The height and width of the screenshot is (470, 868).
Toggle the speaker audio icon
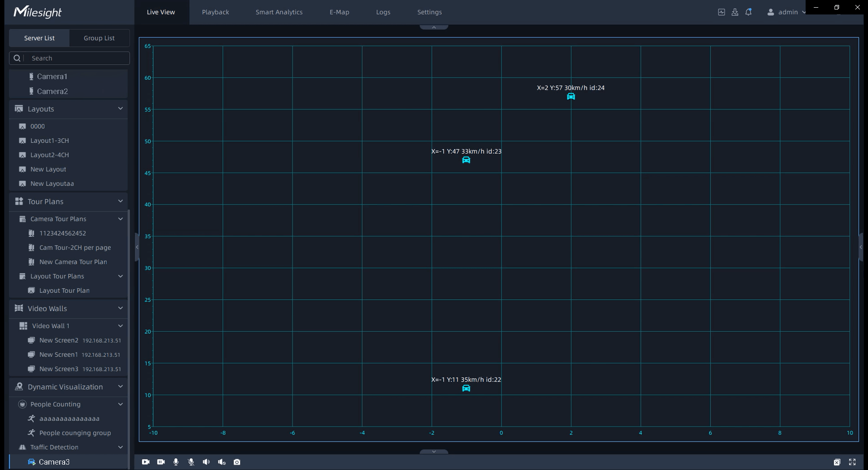(x=206, y=462)
